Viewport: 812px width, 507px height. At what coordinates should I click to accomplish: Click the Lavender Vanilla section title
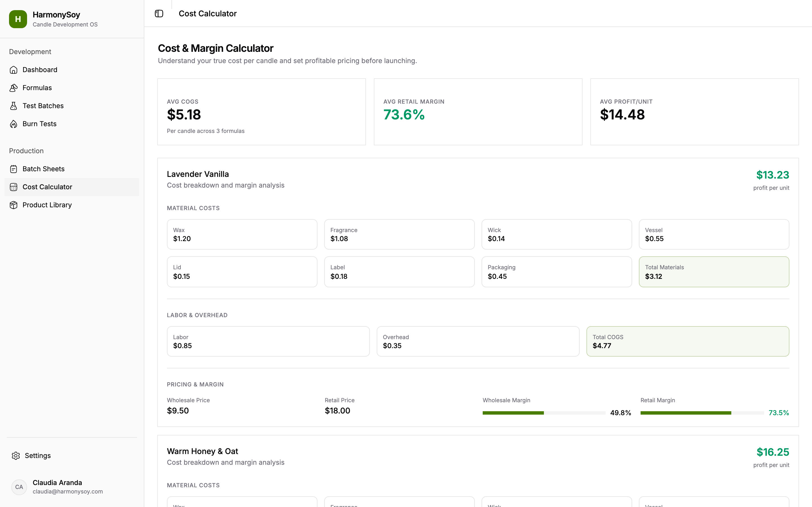click(x=198, y=174)
